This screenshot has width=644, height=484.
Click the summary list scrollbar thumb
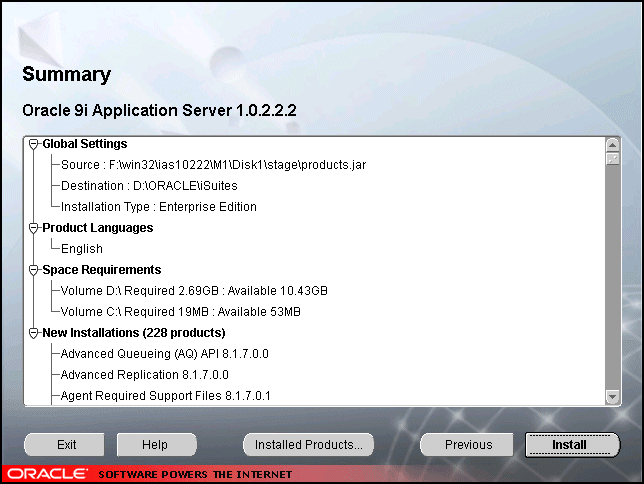click(612, 159)
